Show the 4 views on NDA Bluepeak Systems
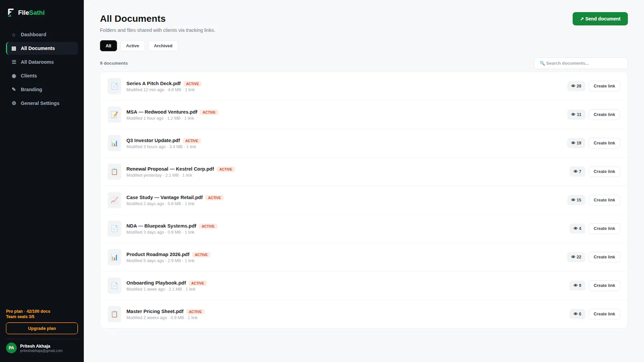Viewport: 644px width, 362px height. pyautogui.click(x=577, y=228)
